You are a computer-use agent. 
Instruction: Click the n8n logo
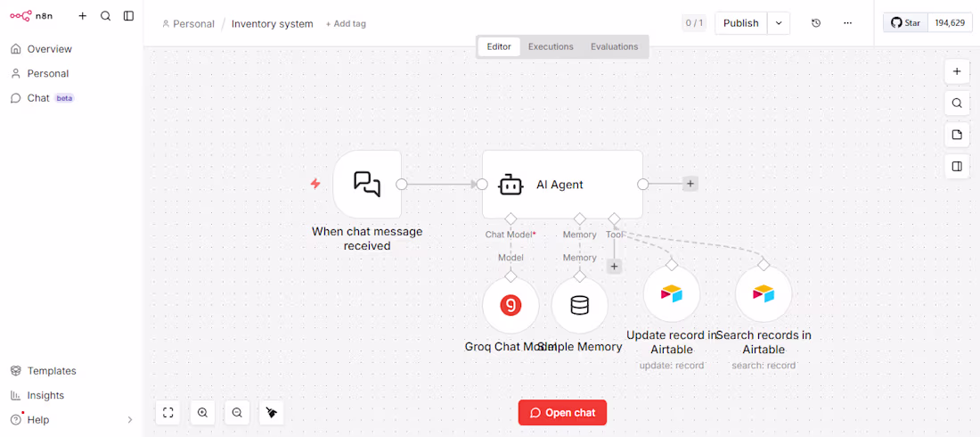(x=31, y=16)
